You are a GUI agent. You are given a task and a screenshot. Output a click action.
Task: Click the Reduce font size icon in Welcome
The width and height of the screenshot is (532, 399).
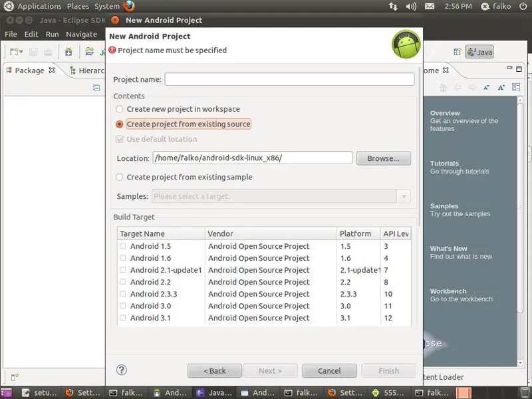click(487, 88)
